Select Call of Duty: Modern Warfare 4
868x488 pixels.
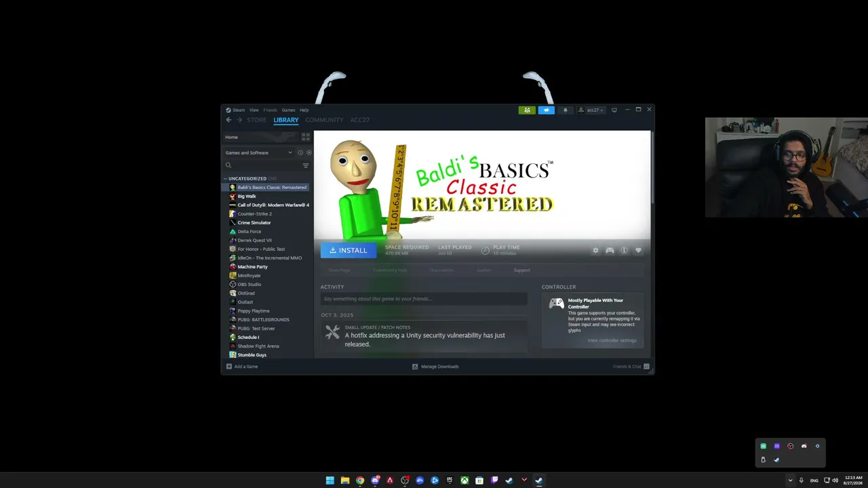(x=267, y=205)
